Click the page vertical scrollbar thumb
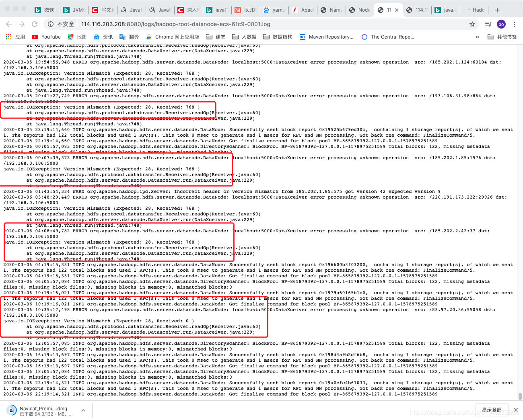 [520, 396]
